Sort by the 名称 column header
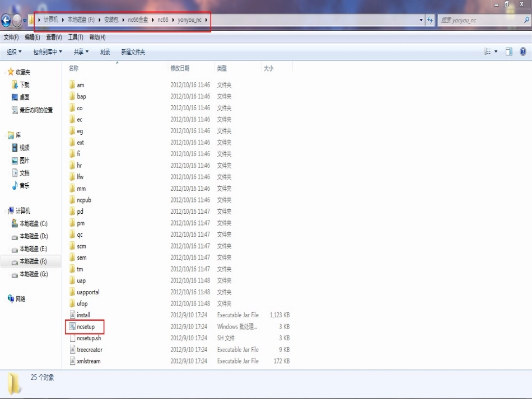Image resolution: width=532 pixels, height=399 pixels. (x=73, y=68)
